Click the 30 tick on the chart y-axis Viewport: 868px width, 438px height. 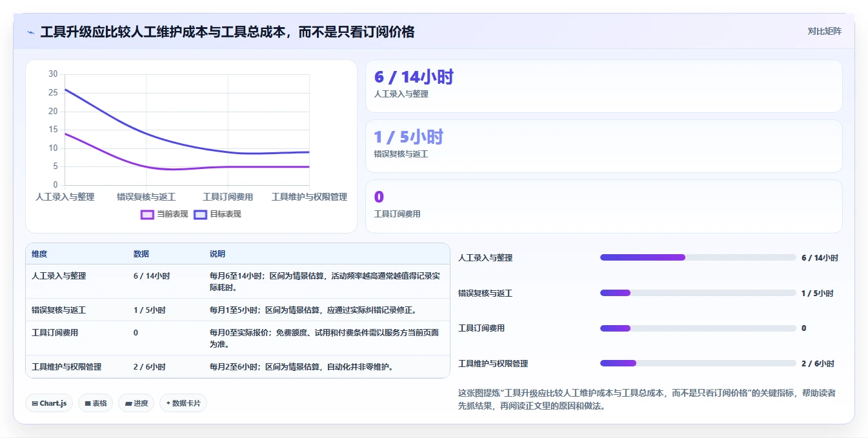[x=53, y=74]
